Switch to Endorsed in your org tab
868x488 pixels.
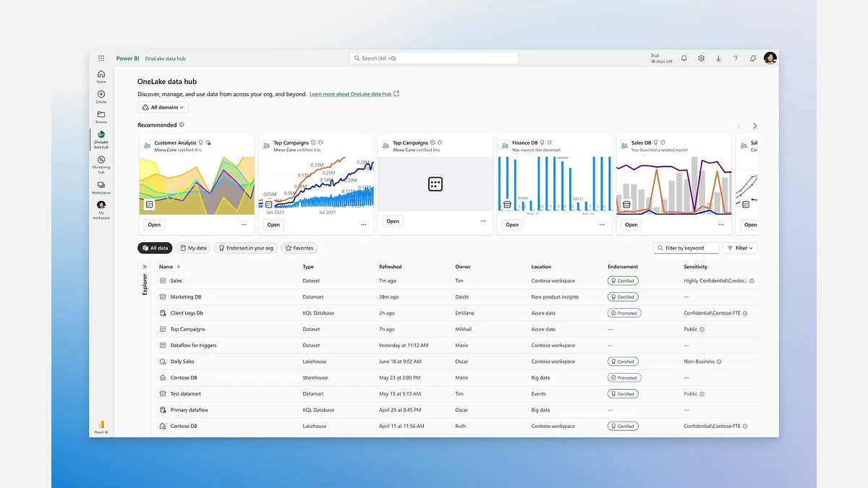(x=246, y=248)
